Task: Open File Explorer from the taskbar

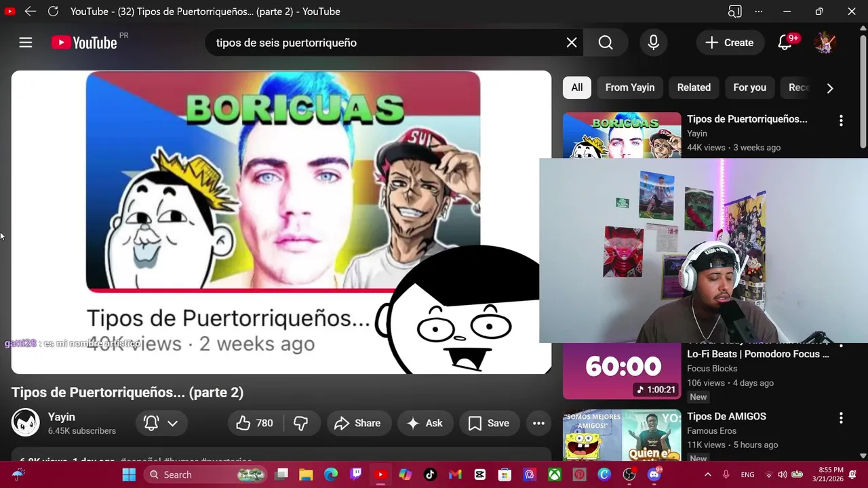Action: coord(306,474)
